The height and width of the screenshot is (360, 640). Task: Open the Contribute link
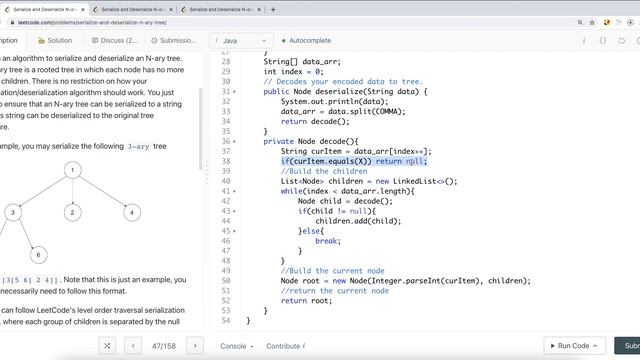pos(286,346)
